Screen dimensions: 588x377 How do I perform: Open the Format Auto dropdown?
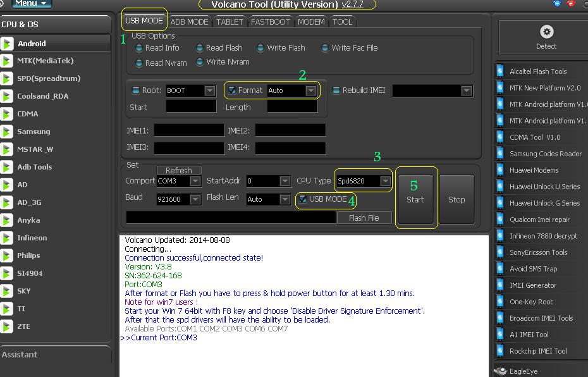tap(311, 91)
